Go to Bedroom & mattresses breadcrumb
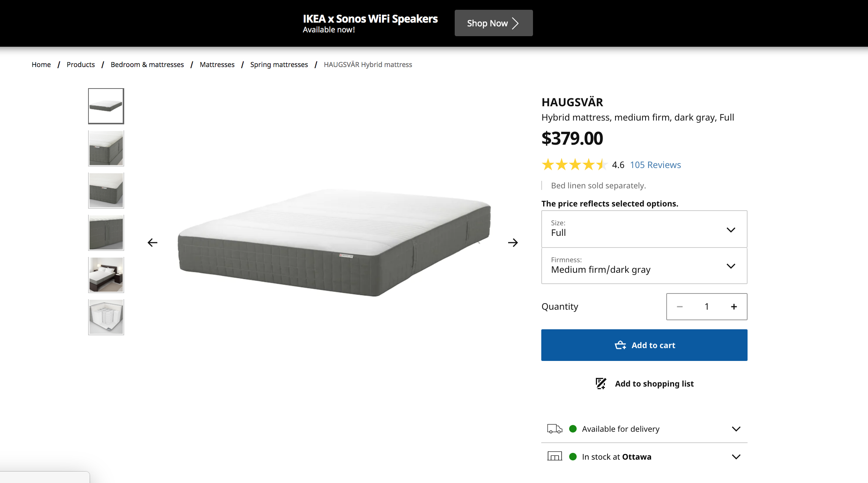The width and height of the screenshot is (868, 483). [147, 64]
